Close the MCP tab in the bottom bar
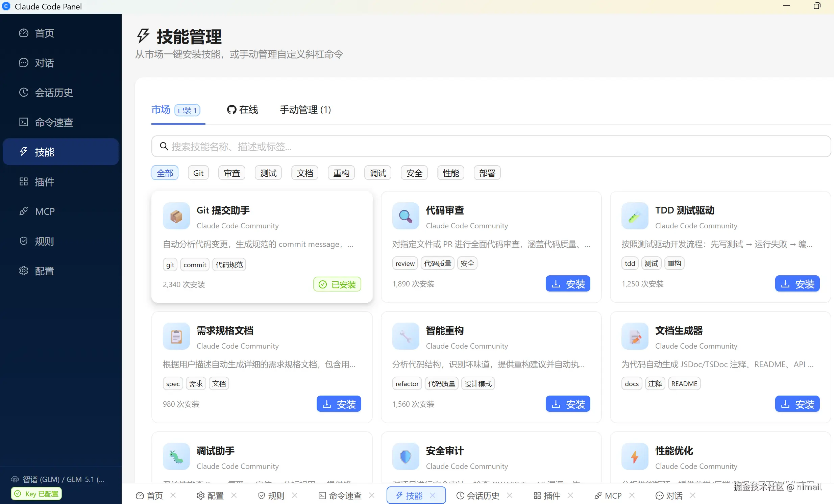Image resolution: width=834 pixels, height=504 pixels. [x=633, y=495]
